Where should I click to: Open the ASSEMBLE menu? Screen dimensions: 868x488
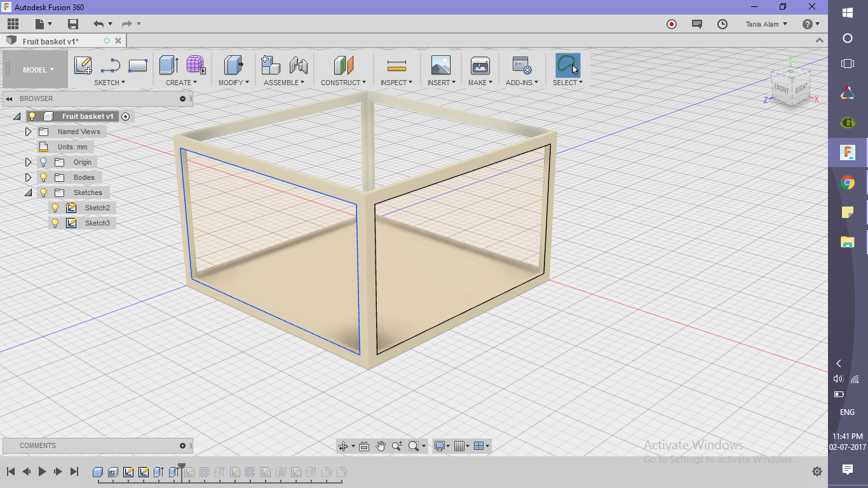284,83
